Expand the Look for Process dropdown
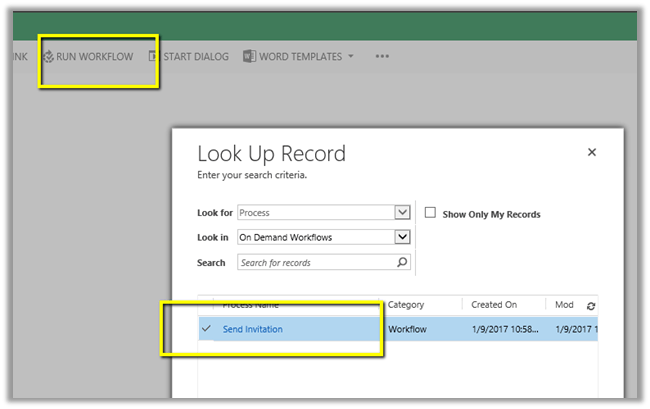This screenshot has height=409, width=650. point(402,212)
